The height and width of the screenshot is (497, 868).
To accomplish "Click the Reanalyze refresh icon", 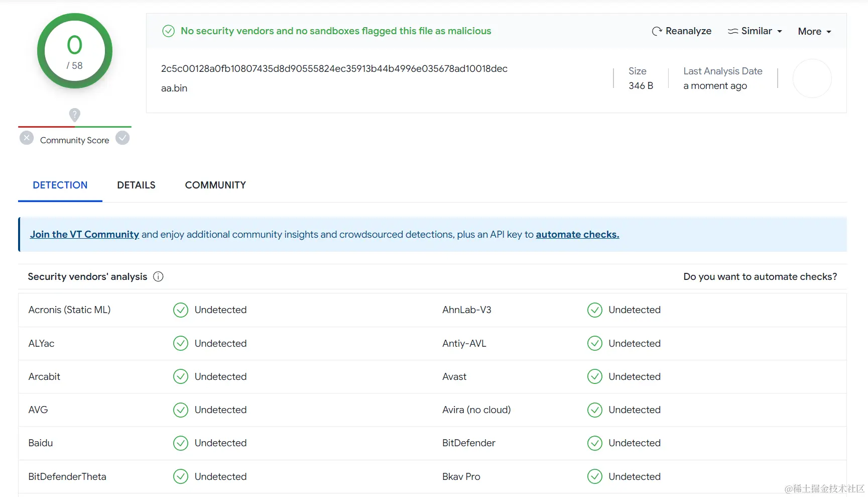I will pos(657,31).
